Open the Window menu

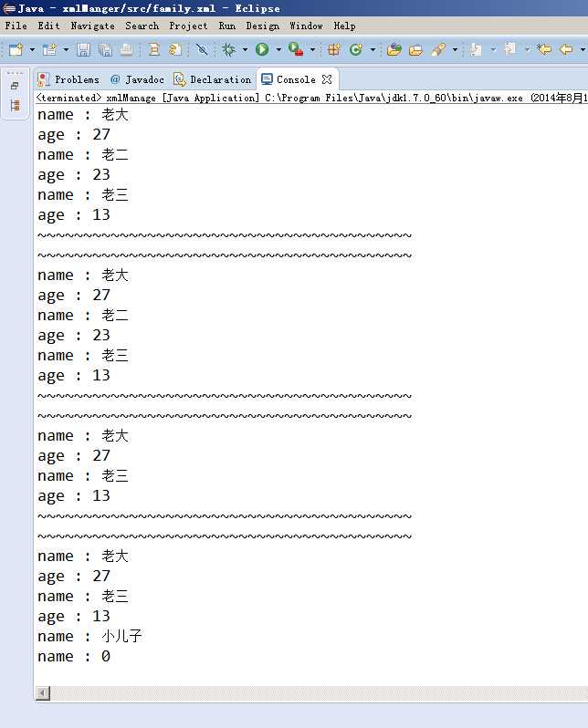point(306,26)
